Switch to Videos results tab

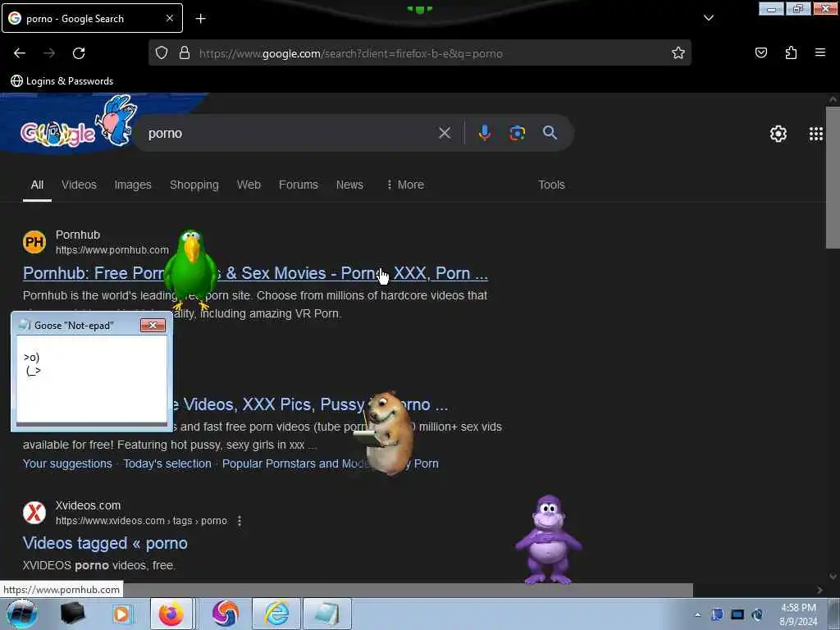coord(79,185)
